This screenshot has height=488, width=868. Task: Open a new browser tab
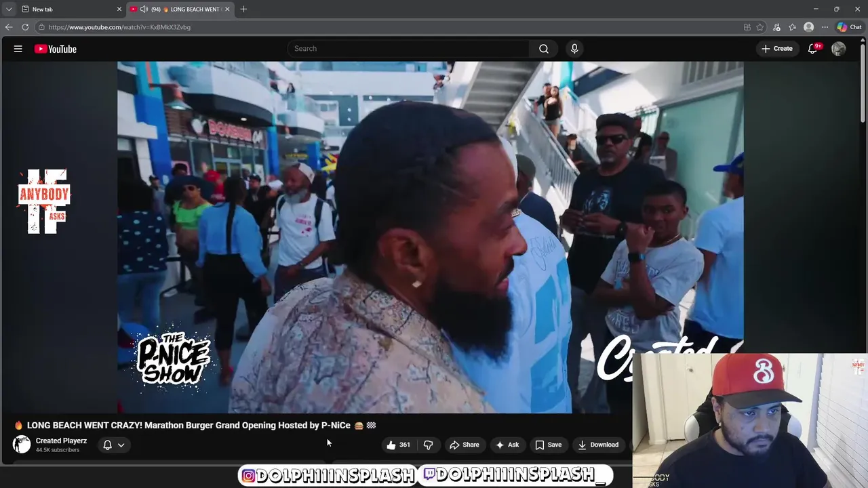(243, 9)
